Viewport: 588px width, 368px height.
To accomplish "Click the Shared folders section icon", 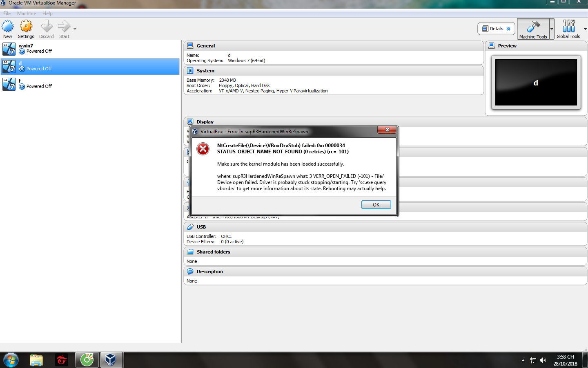I will (x=190, y=252).
